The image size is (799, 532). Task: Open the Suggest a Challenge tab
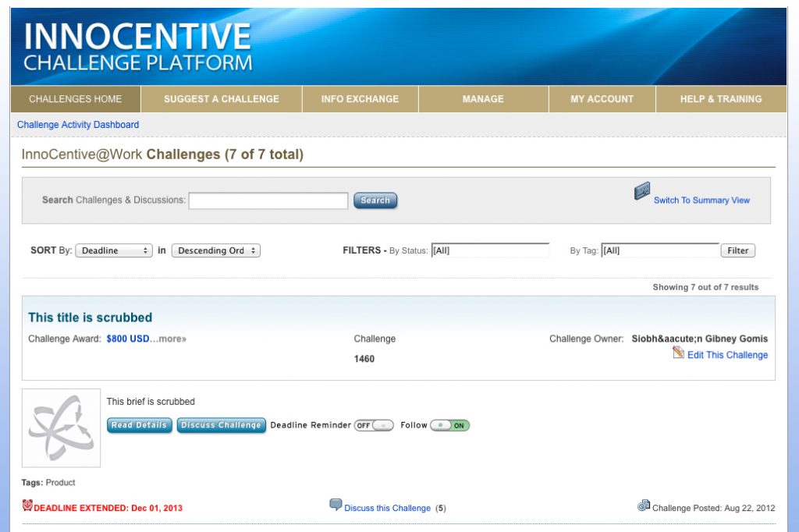click(x=221, y=99)
